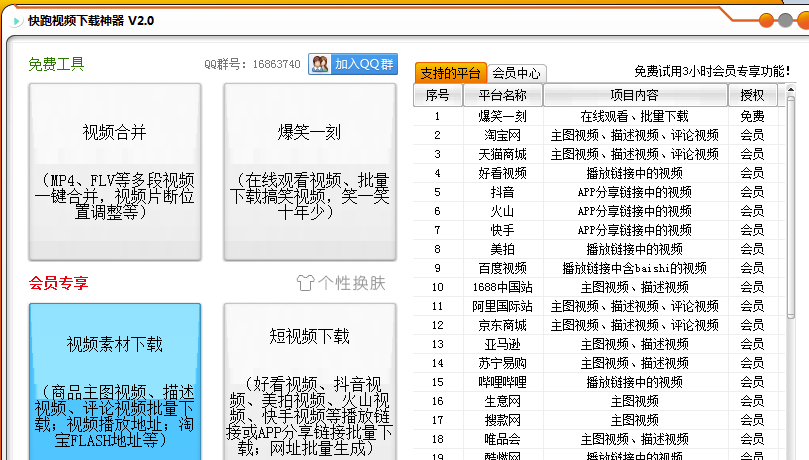Select the 快手 platform row

click(x=598, y=230)
